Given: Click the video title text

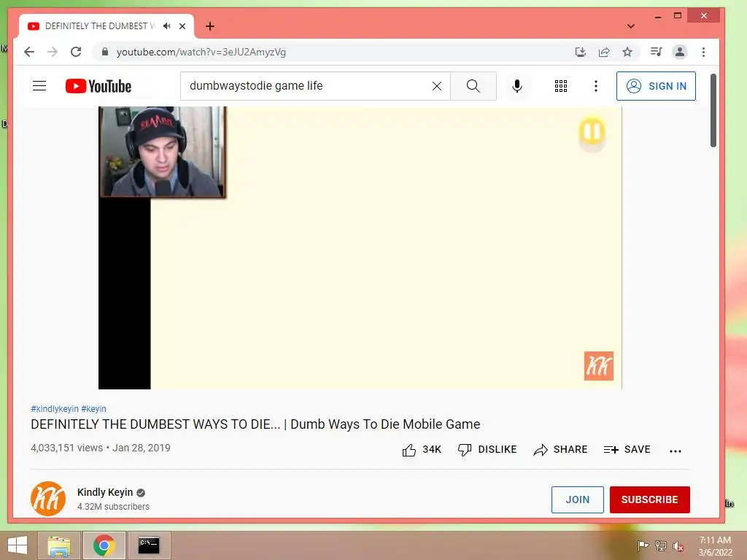Looking at the screenshot, I should [255, 424].
